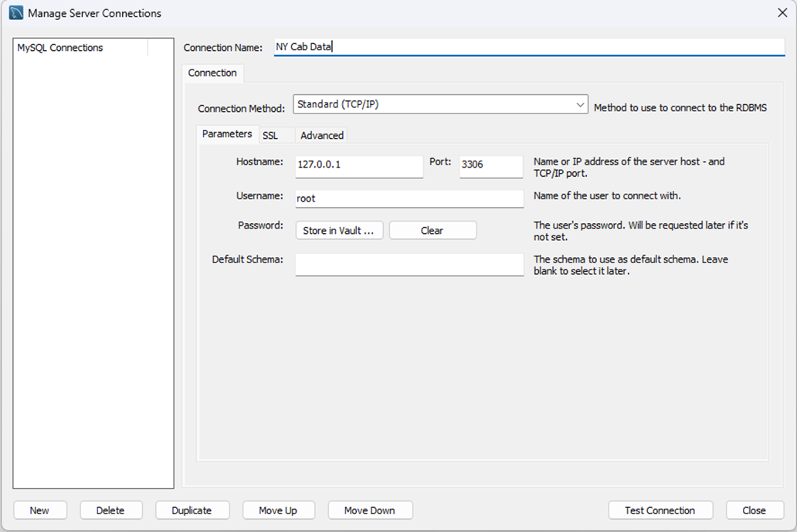Clear the stored password
Image resolution: width=797 pixels, height=532 pixels.
click(432, 229)
